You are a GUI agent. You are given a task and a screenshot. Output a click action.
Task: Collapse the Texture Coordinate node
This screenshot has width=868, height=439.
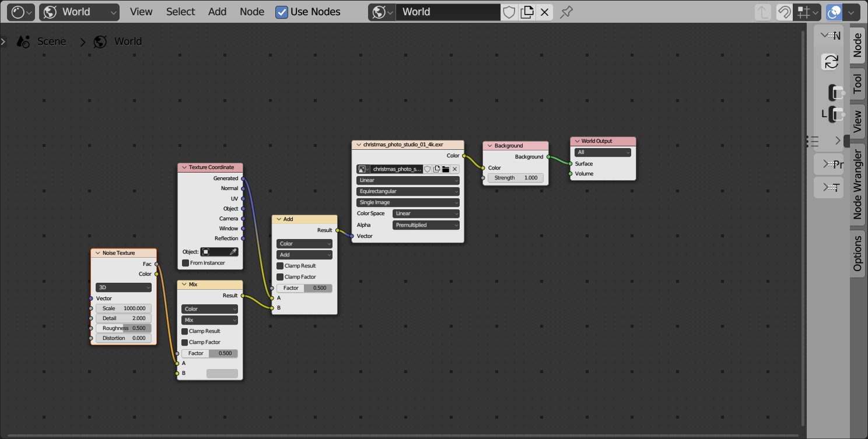click(184, 167)
